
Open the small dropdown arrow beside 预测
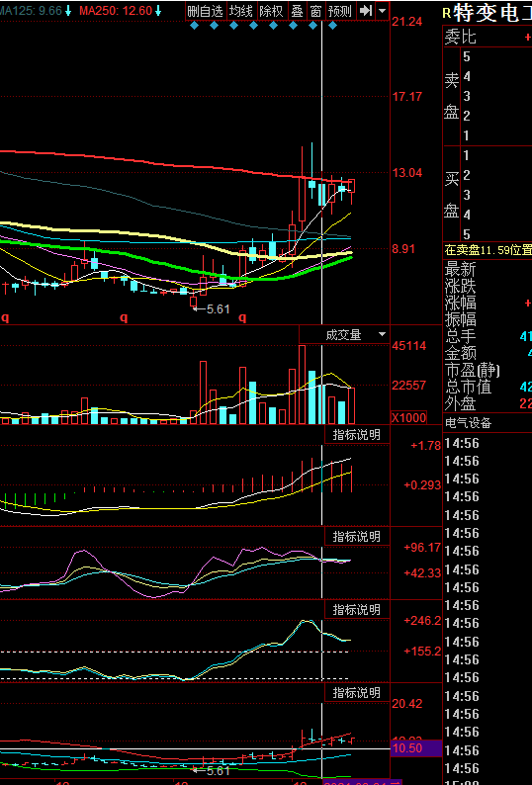tap(383, 11)
